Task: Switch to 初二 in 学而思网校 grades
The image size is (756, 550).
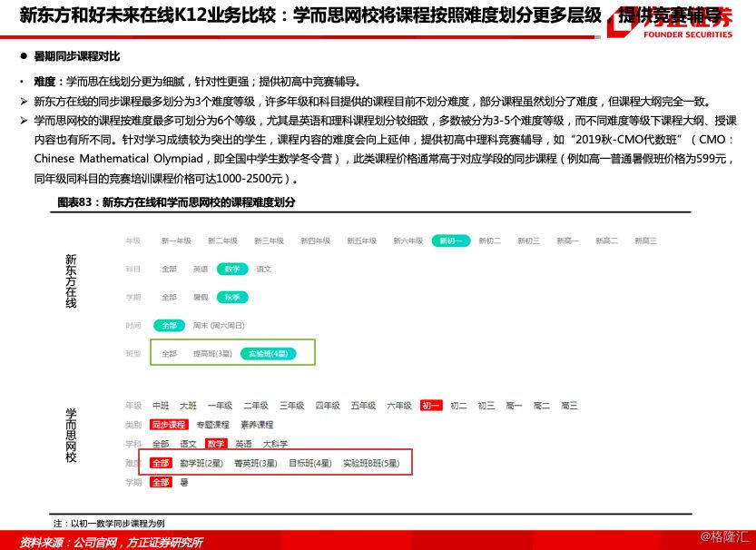Action: [458, 406]
